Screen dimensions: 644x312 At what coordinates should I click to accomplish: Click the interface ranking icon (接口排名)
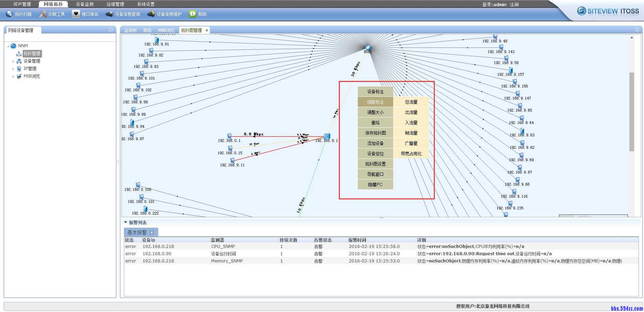pyautogui.click(x=76, y=14)
